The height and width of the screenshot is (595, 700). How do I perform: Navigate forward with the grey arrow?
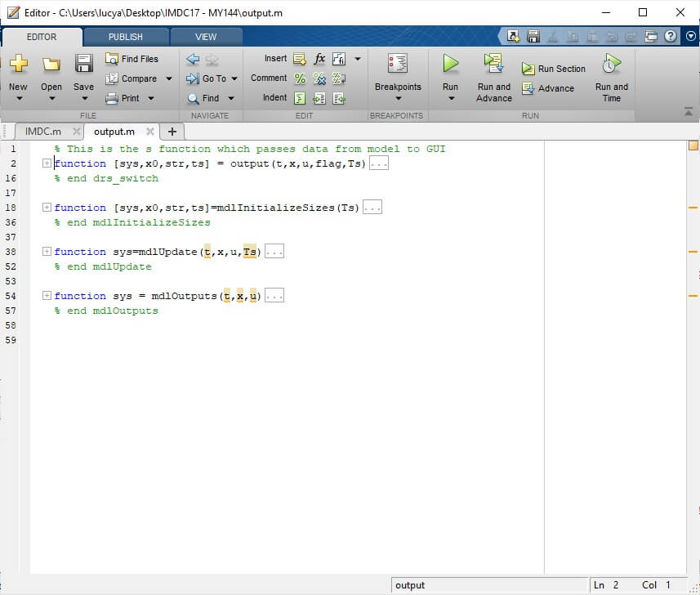212,59
